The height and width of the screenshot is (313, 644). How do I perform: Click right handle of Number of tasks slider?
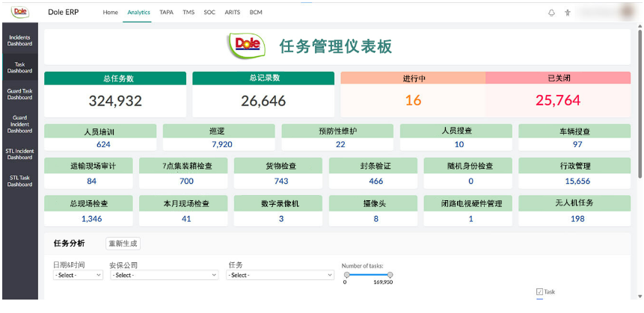[390, 274]
